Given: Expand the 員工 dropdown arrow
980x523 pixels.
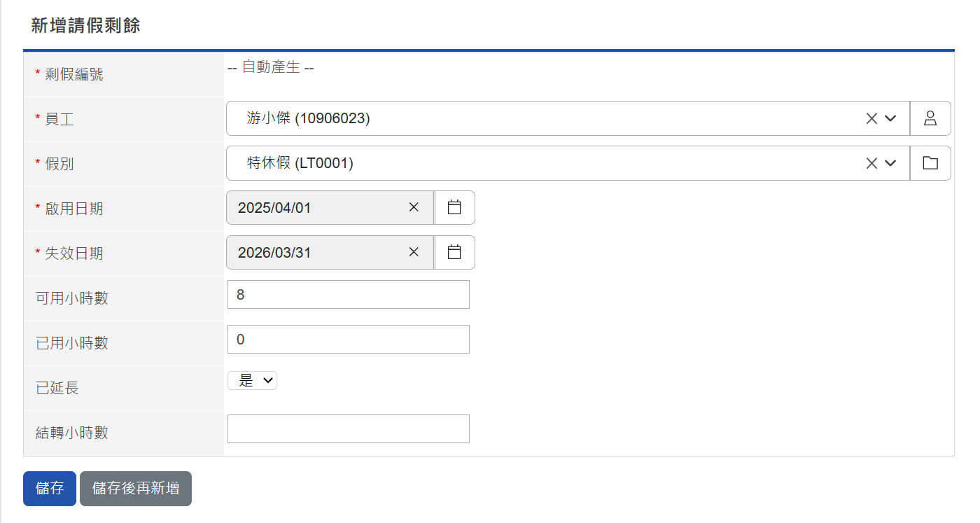Looking at the screenshot, I should (890, 118).
